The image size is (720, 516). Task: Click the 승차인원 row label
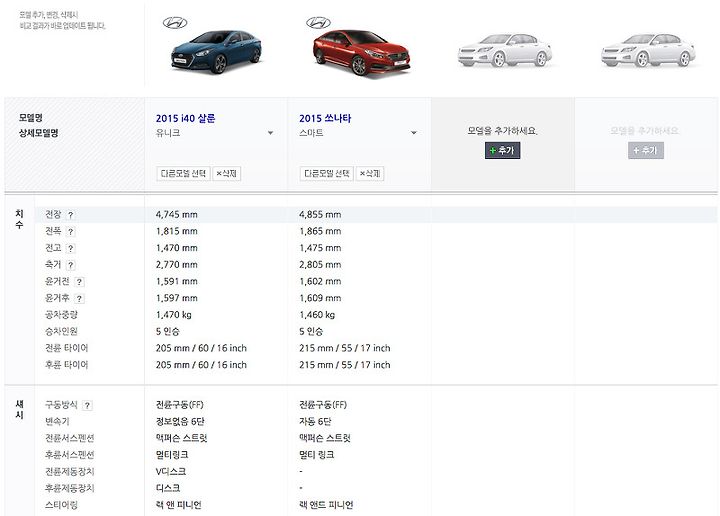(x=61, y=331)
